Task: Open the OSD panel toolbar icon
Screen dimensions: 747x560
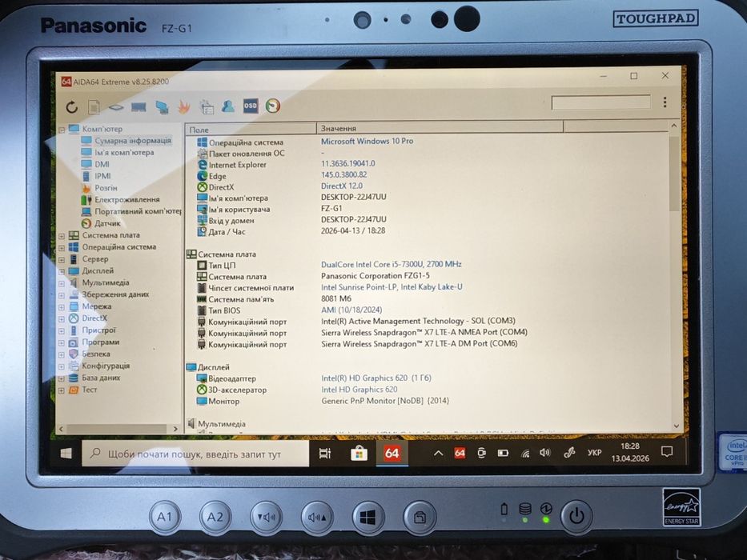Action: (x=251, y=106)
